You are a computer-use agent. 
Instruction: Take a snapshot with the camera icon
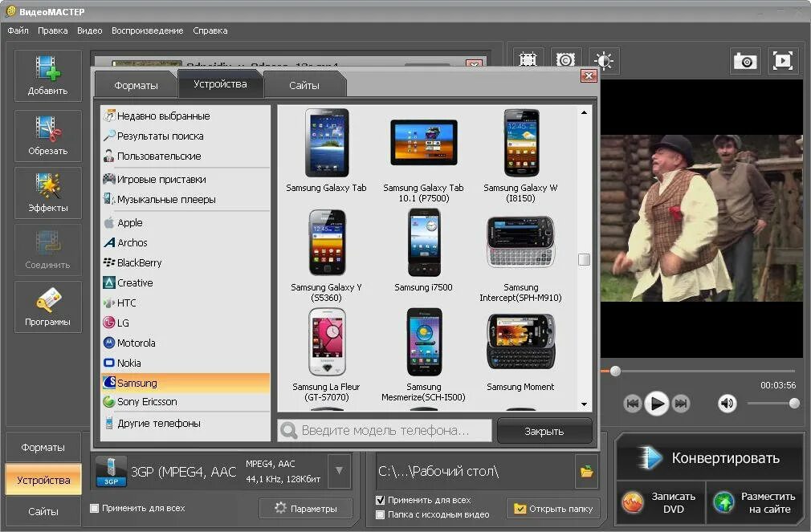(x=745, y=61)
